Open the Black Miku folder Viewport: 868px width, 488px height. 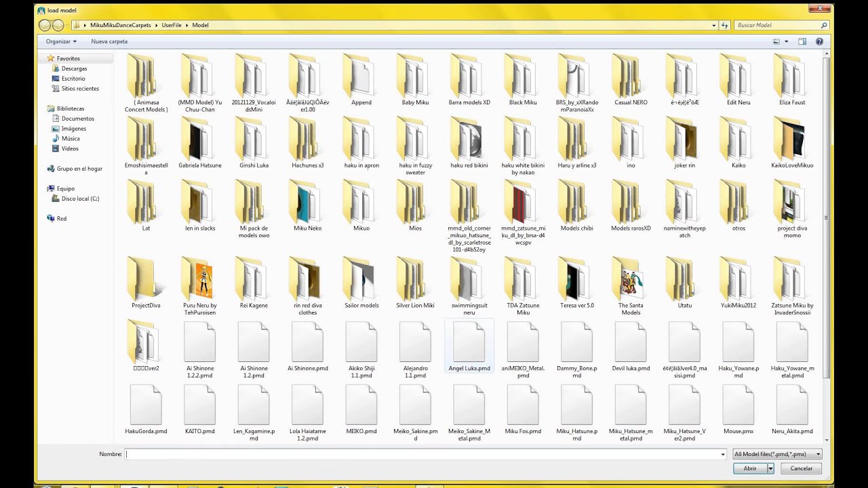(523, 80)
